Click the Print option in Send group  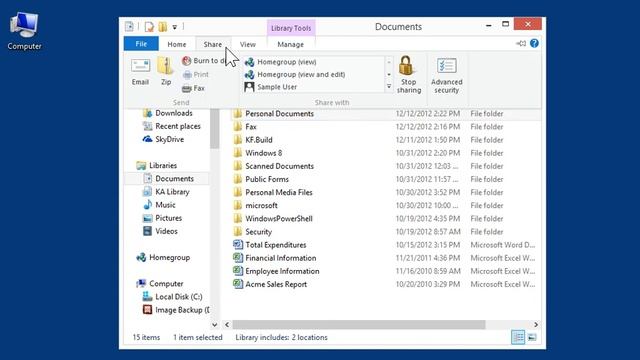tap(196, 74)
